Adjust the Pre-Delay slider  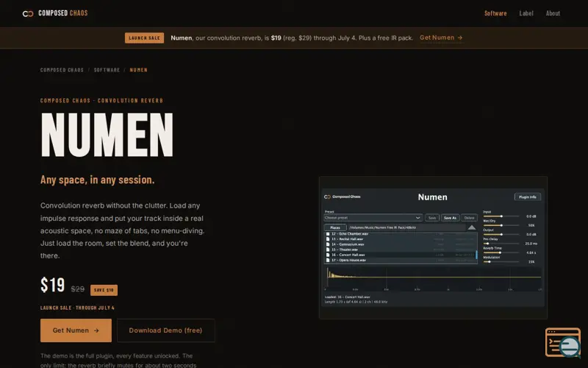[501, 244]
